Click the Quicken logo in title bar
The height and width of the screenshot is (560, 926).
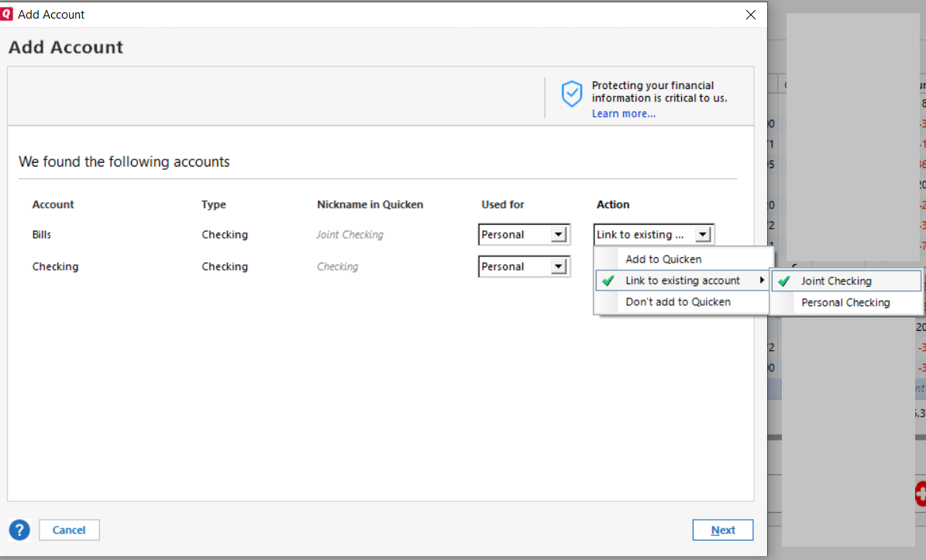(7, 15)
